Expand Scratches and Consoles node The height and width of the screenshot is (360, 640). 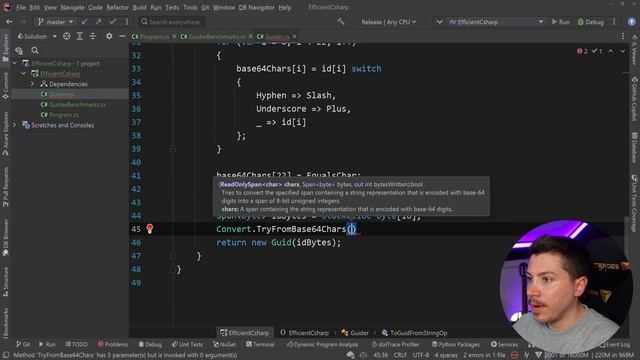[x=15, y=125]
